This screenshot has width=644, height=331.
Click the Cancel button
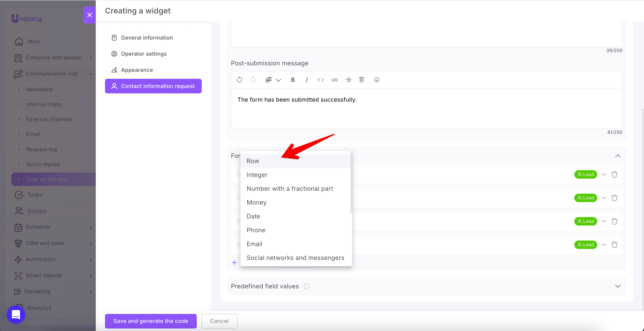219,321
